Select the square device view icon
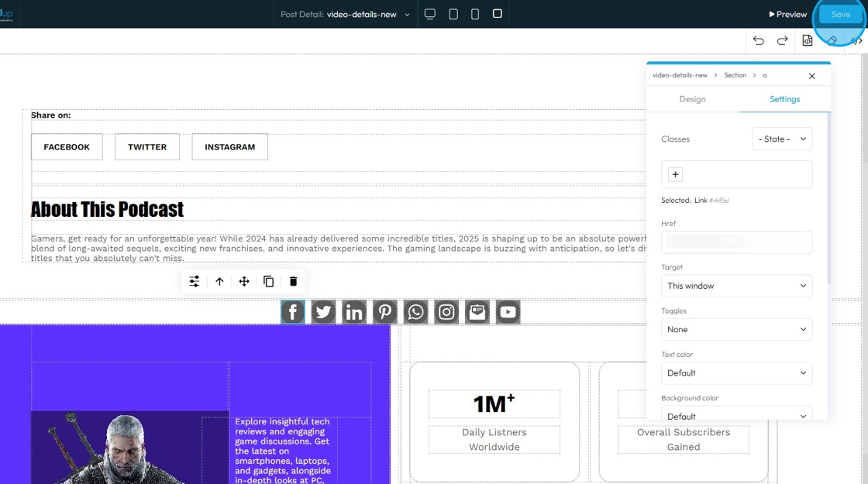Viewport: 868px width, 484px height. tap(497, 13)
